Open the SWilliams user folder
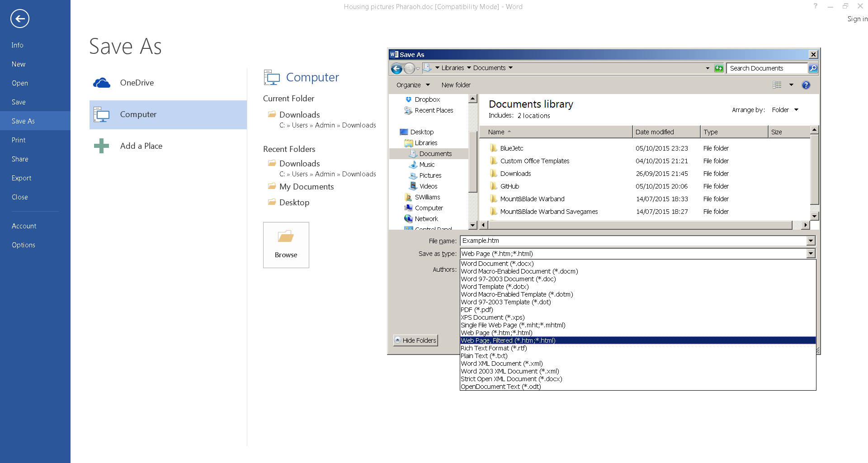The width and height of the screenshot is (868, 463). click(x=427, y=197)
